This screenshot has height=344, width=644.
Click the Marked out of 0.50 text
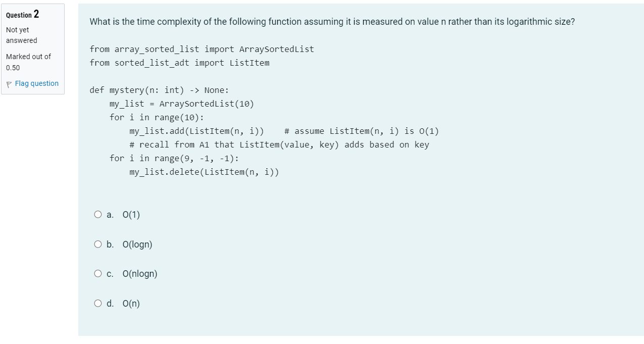pos(28,62)
